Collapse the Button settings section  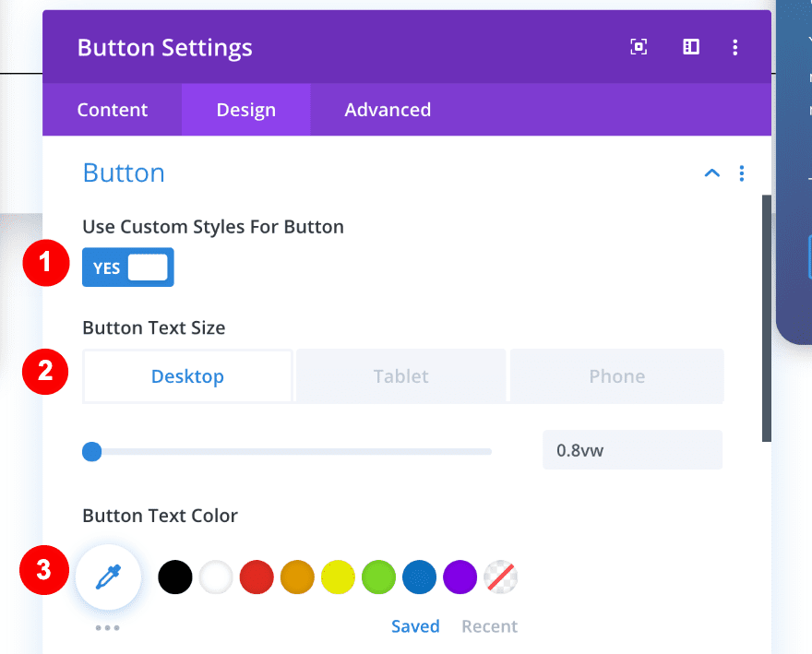tap(711, 172)
